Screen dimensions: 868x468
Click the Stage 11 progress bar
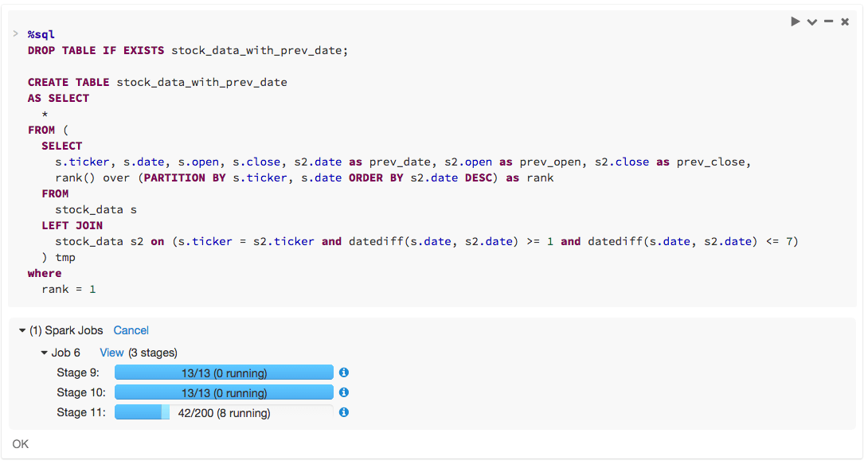coord(224,412)
